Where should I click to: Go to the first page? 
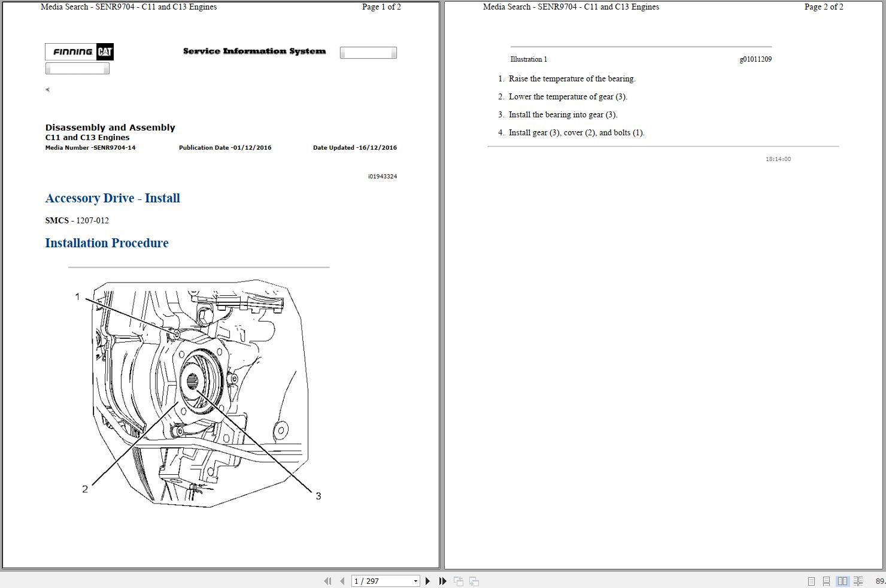327,581
